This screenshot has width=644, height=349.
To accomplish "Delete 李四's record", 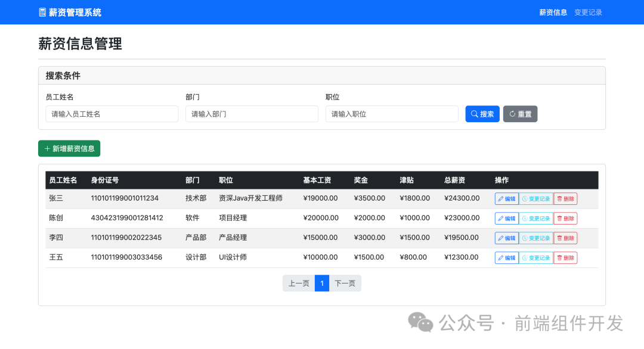I will (565, 238).
